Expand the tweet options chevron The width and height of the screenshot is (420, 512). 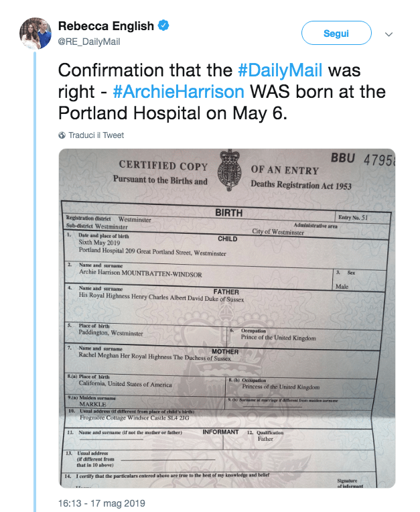[389, 34]
